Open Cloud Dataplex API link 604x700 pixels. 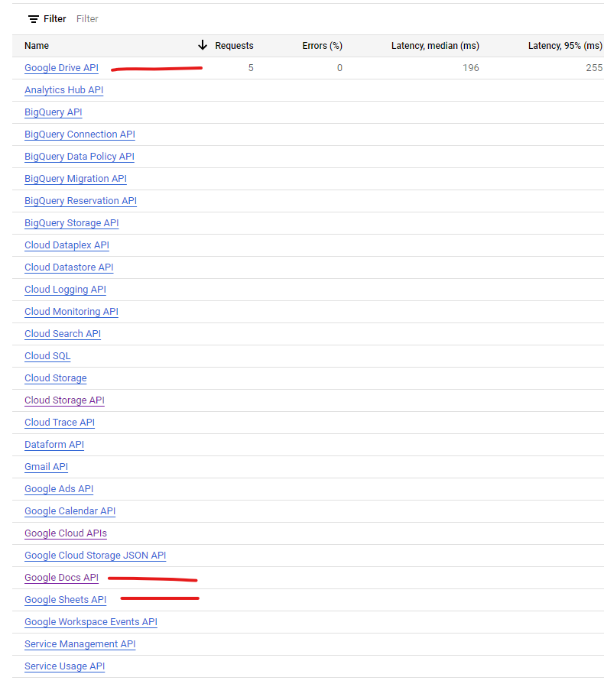click(x=67, y=245)
